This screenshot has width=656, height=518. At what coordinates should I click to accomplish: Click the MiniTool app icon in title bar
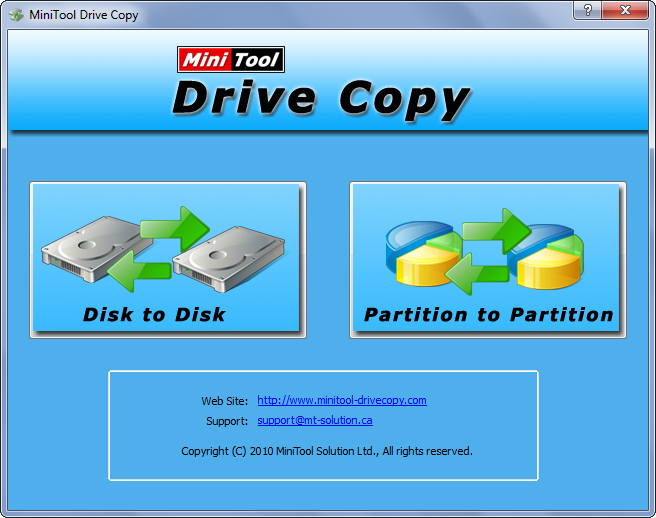click(x=16, y=15)
